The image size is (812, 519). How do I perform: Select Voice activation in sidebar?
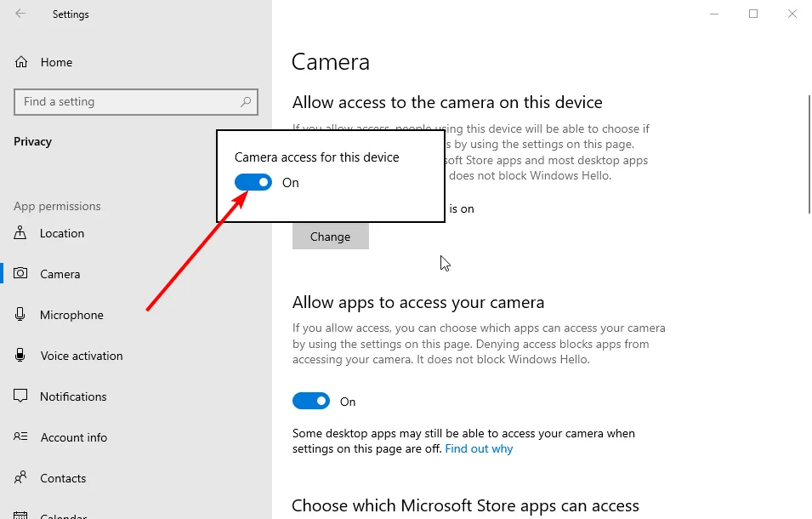click(82, 356)
